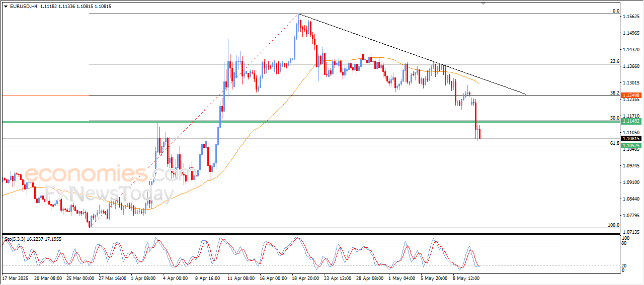Click the gray chart shift triangle marker
The height and width of the screenshot is (285, 644).
tap(484, 4)
